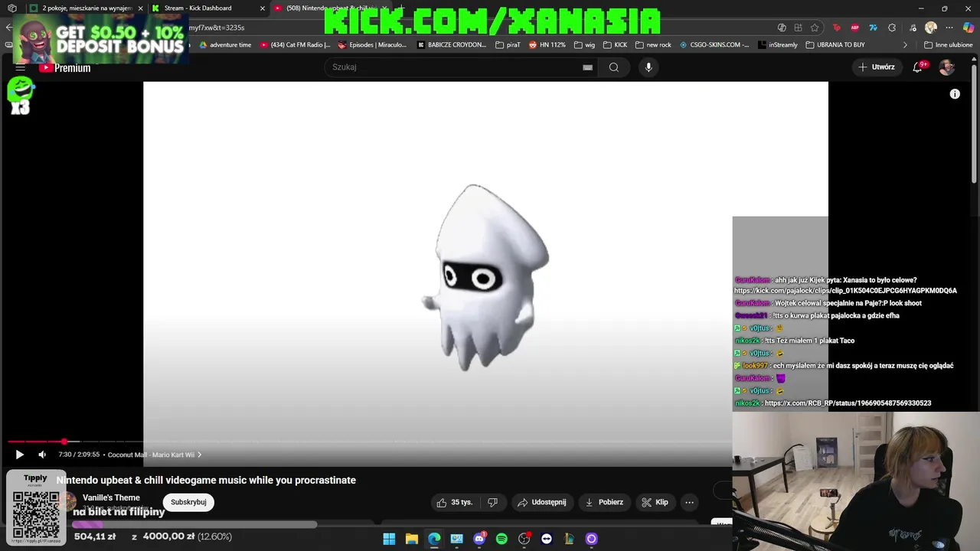Click the blue 7TV extension icon

pos(874,28)
